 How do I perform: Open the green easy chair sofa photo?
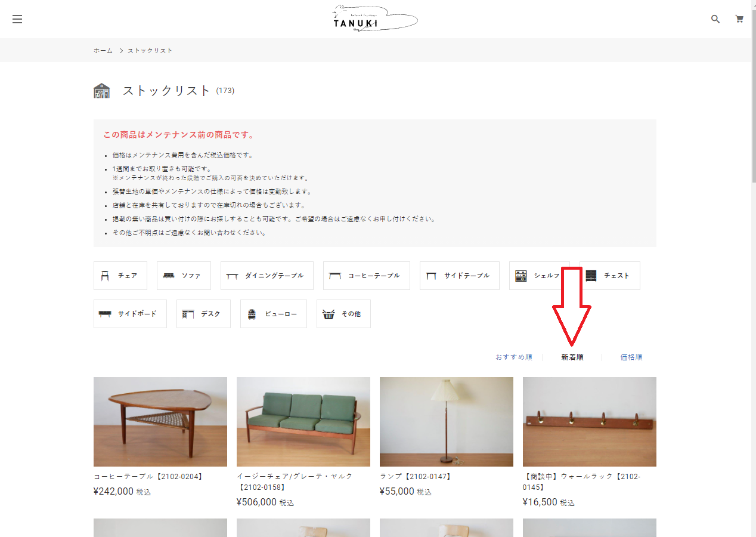pos(303,421)
